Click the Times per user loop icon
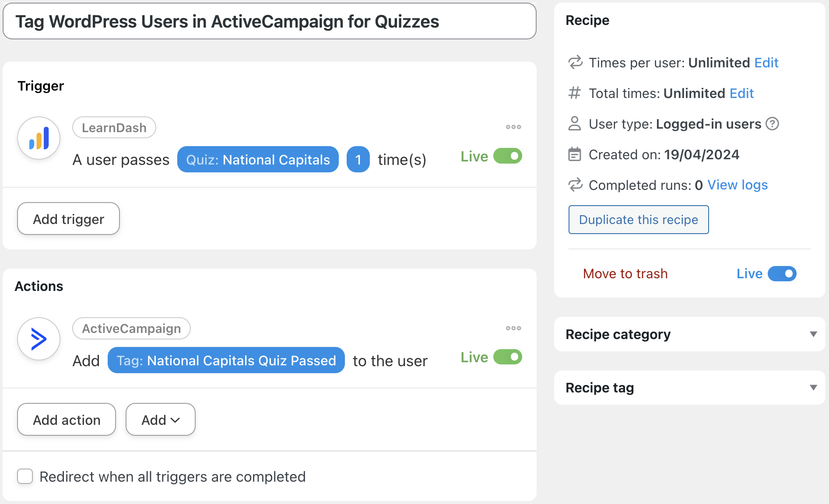Image resolution: width=829 pixels, height=504 pixels. click(575, 63)
